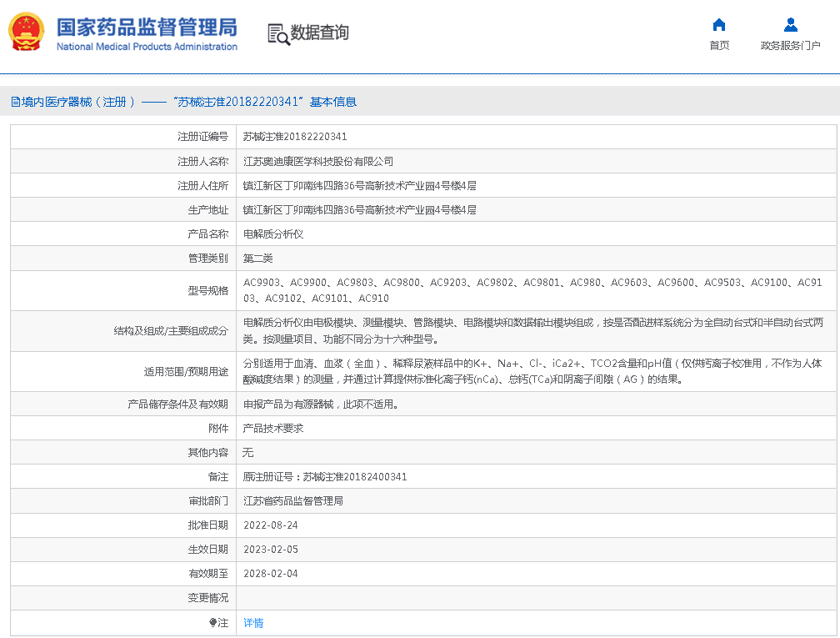Open the 政务服务门户 person icon

point(790,24)
